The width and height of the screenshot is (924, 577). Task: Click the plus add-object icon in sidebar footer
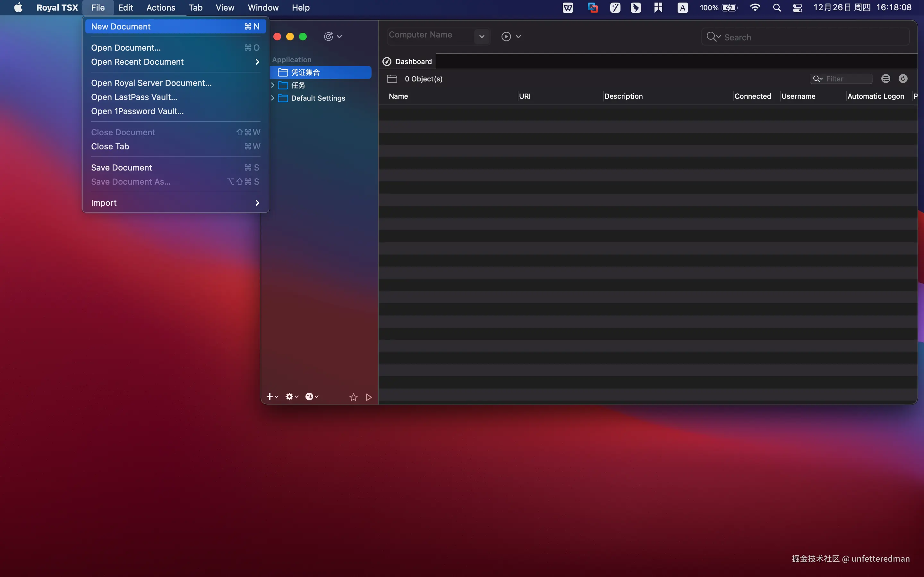pyautogui.click(x=270, y=397)
